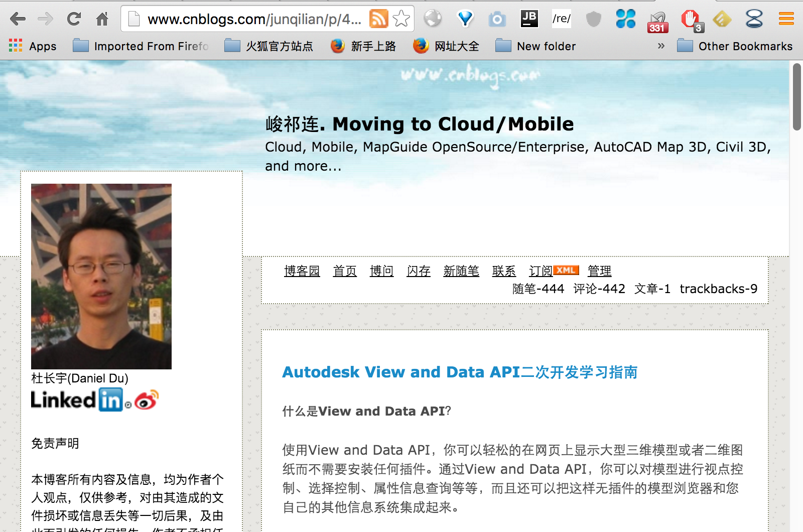
Task: Open the 网址大全 bookmark
Action: tap(446, 46)
